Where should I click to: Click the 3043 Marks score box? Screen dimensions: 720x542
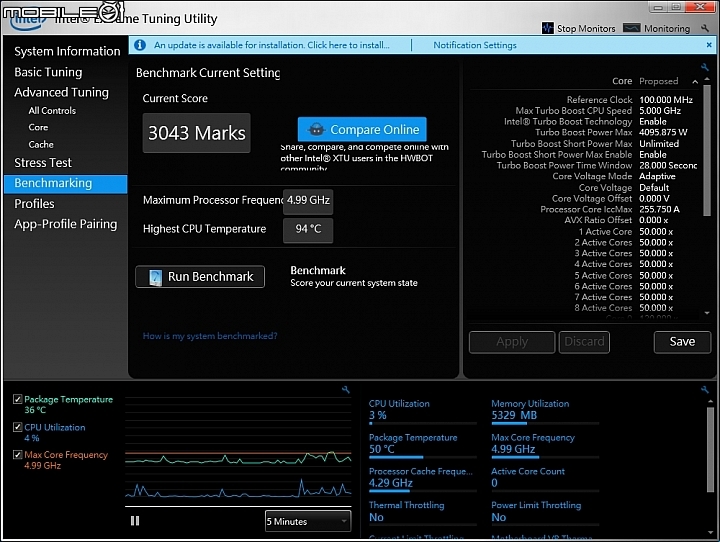pyautogui.click(x=197, y=133)
